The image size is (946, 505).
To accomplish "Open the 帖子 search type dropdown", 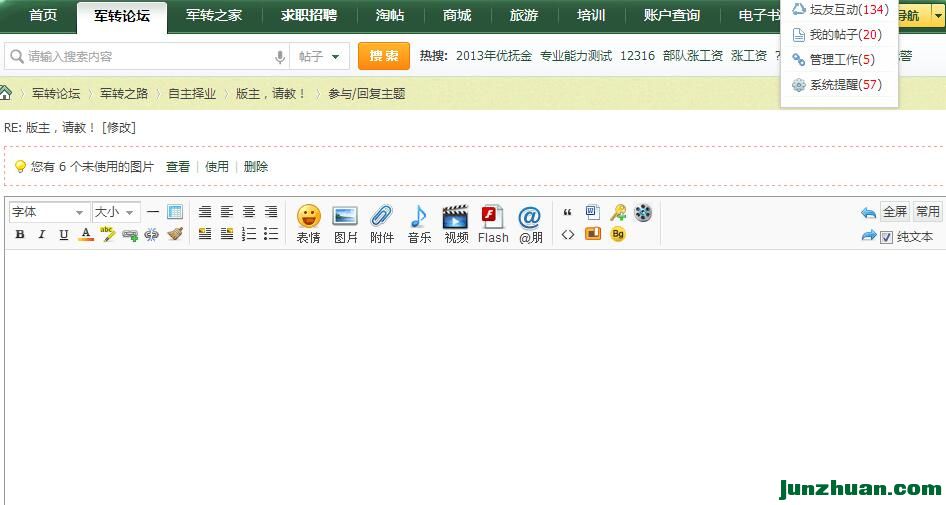I will (x=320, y=57).
